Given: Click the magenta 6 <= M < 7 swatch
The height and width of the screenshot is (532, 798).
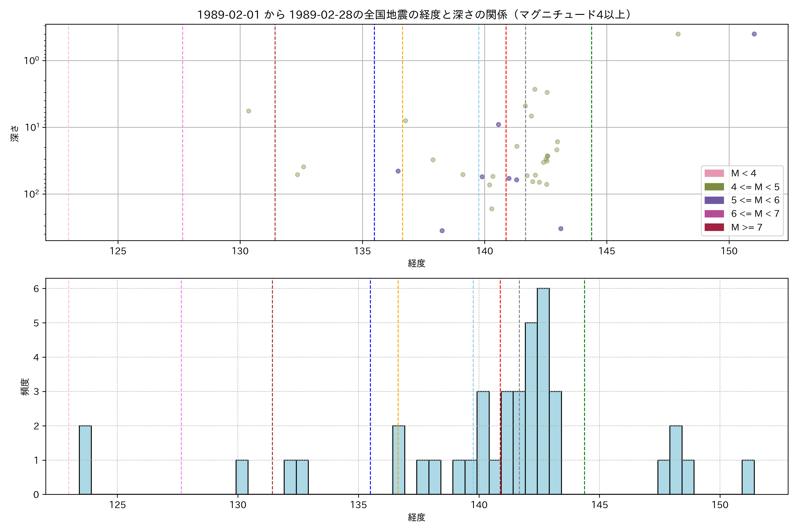Looking at the screenshot, I should [x=714, y=214].
